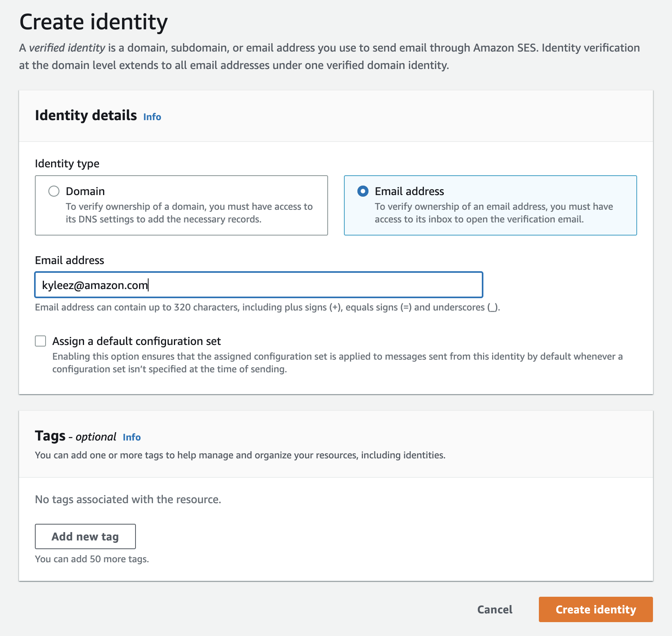This screenshot has height=636, width=672.
Task: Click the Email address option card description
Action: tap(494, 213)
